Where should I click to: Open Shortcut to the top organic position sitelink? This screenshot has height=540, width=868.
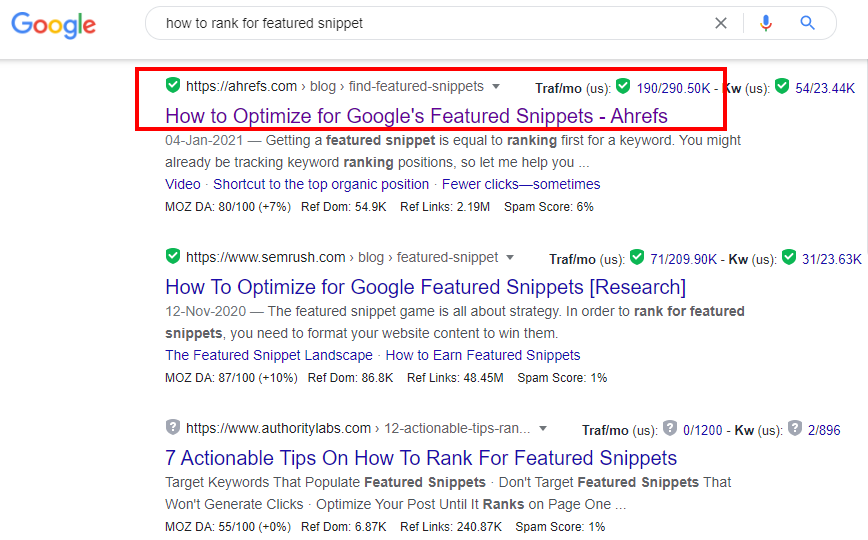pyautogui.click(x=321, y=184)
